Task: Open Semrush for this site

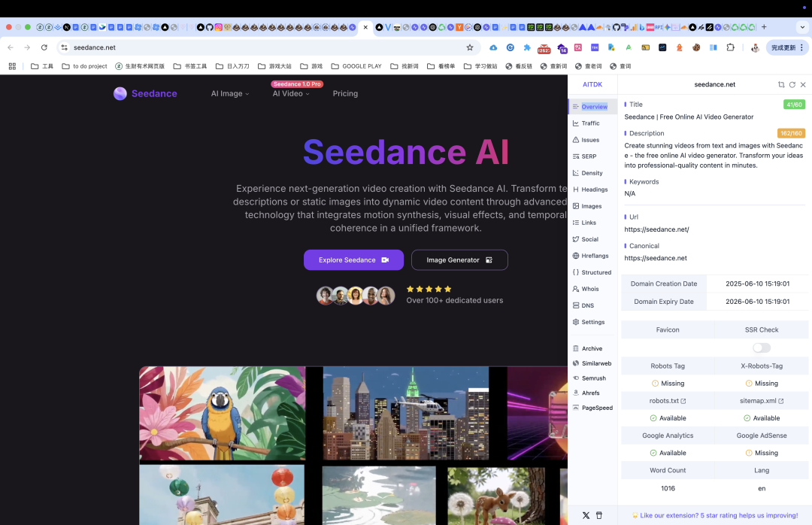Action: [x=593, y=378]
